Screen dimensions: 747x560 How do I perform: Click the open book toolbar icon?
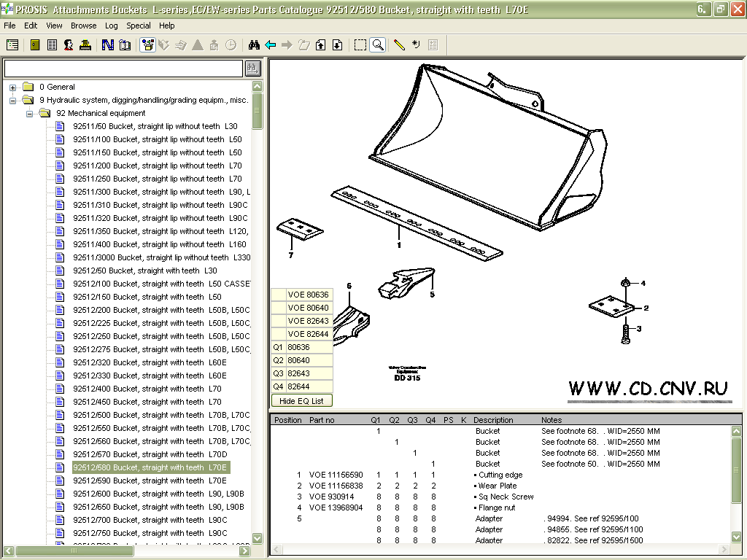pyautogui.click(x=125, y=45)
